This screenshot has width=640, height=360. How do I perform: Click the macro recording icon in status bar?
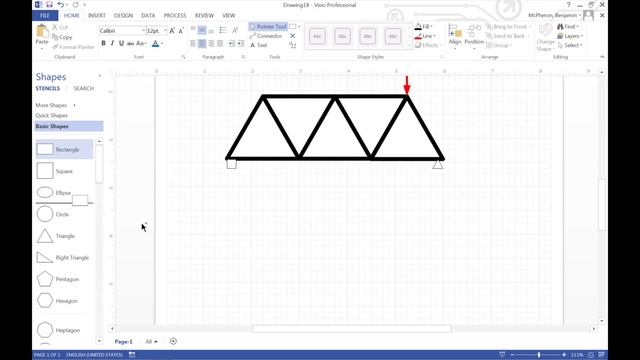(x=132, y=355)
